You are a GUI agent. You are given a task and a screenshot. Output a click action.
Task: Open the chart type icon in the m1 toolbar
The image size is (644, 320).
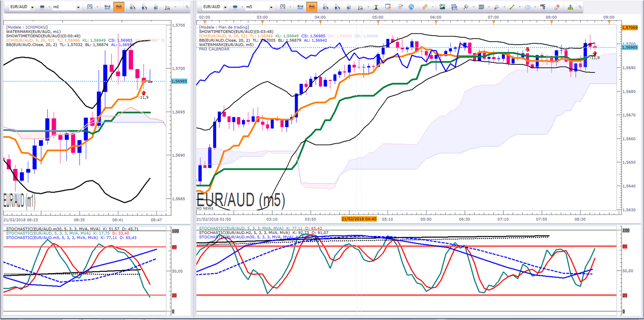tap(90, 7)
